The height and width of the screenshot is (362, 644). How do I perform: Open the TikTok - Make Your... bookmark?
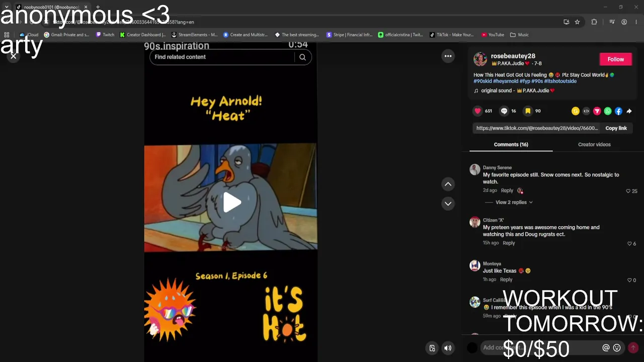[x=452, y=35]
